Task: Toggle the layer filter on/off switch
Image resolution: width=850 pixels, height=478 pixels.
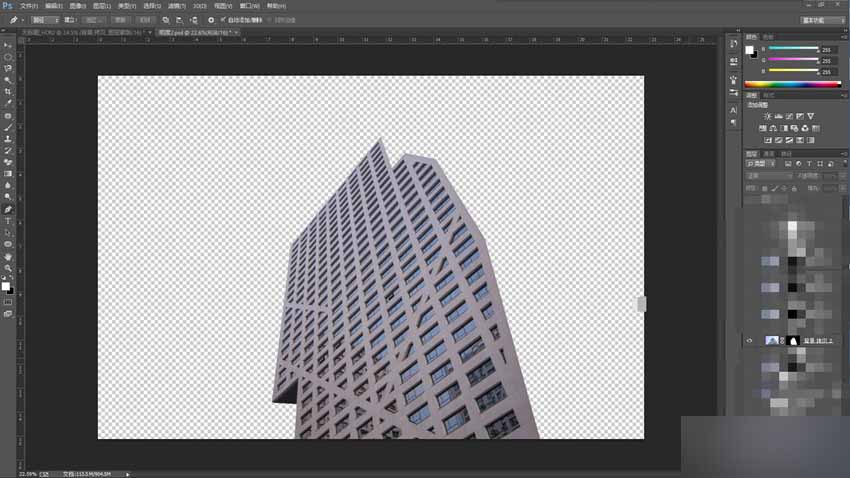Action: click(844, 164)
